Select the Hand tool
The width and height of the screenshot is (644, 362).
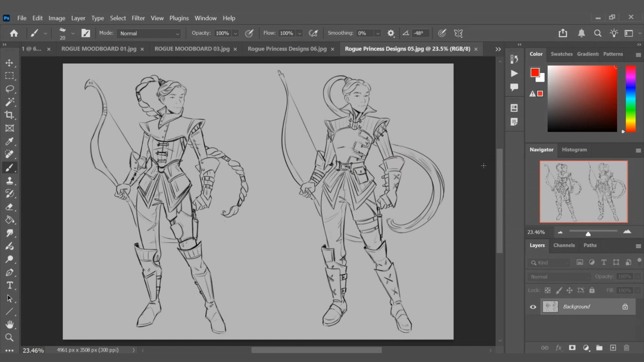(9, 324)
